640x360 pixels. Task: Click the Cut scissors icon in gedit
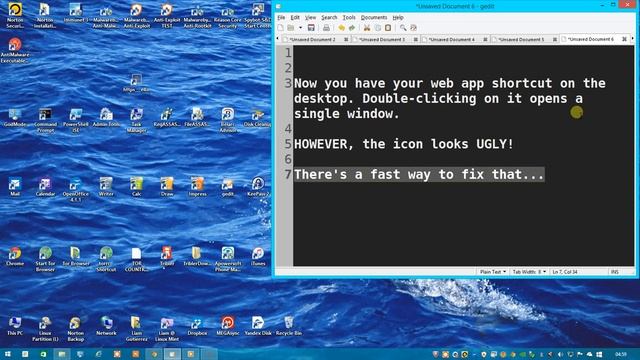pos(367,28)
